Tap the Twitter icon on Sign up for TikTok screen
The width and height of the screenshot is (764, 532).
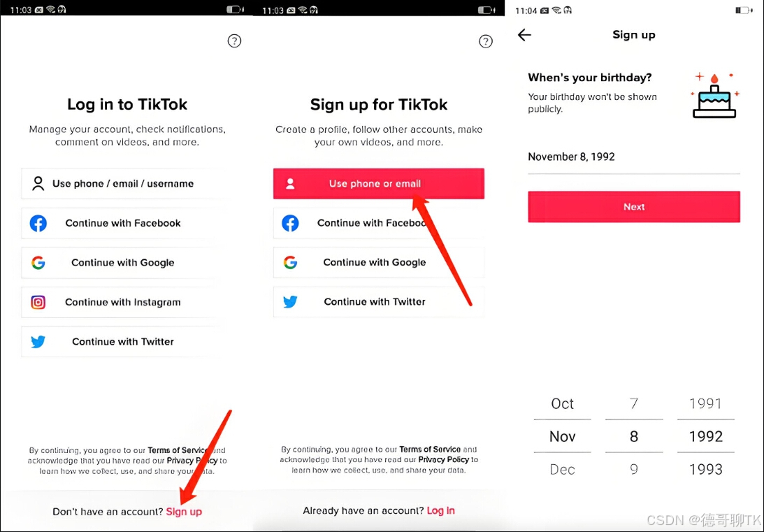coord(290,301)
